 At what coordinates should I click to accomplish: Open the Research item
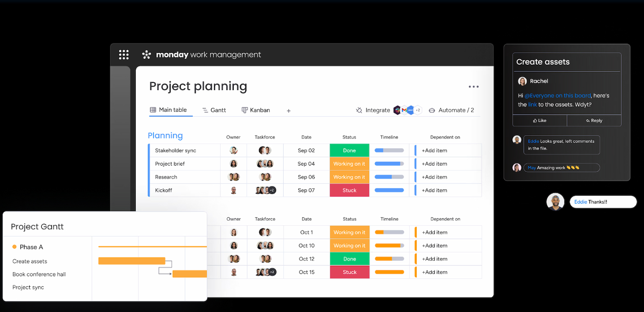click(x=166, y=177)
